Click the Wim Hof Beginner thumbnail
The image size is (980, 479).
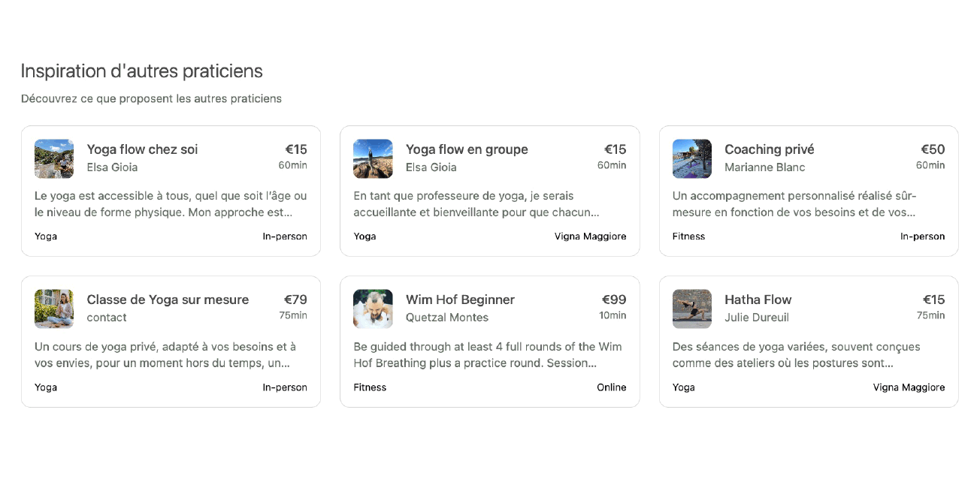point(373,309)
